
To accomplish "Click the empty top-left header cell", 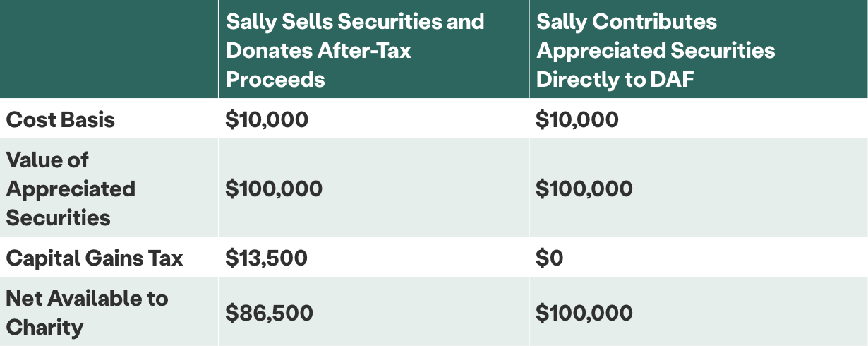I will [109, 49].
